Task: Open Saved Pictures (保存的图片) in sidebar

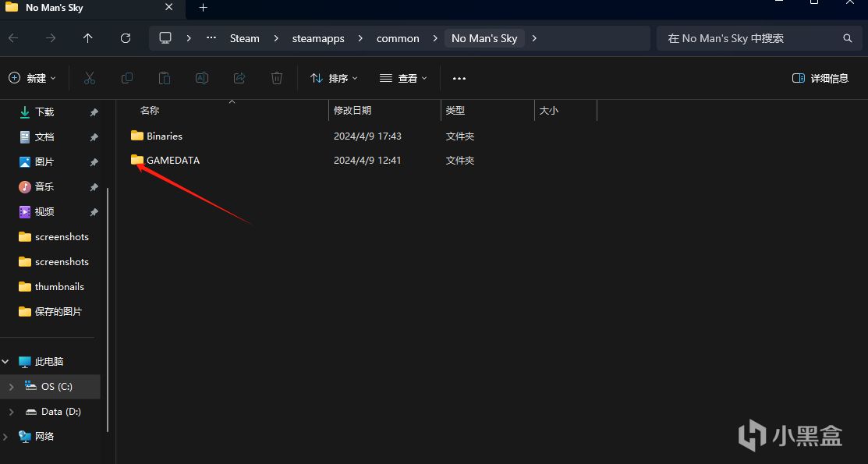Action: [58, 312]
